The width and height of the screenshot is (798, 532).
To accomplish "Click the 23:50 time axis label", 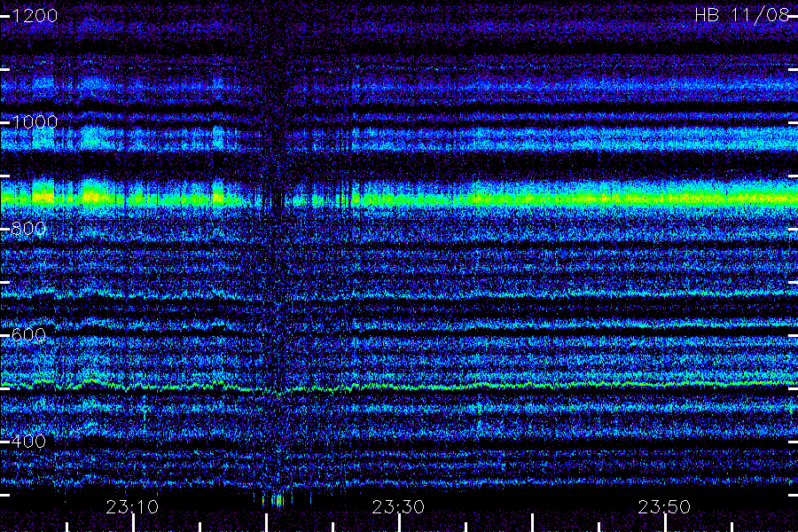I will (664, 507).
